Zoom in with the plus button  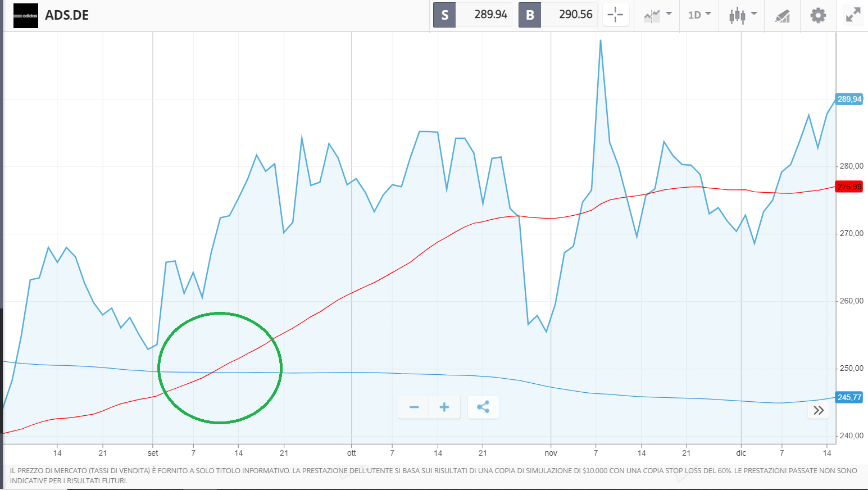[x=444, y=407]
